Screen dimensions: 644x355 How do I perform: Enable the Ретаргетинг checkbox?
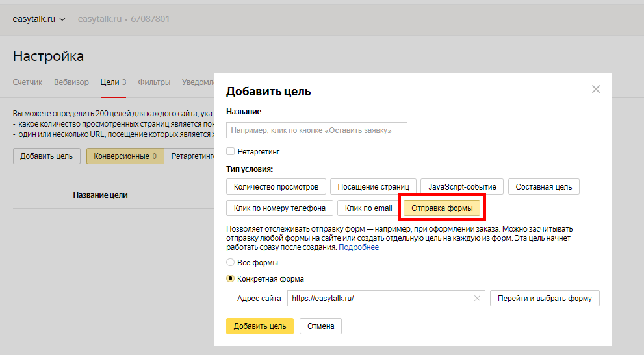231,151
